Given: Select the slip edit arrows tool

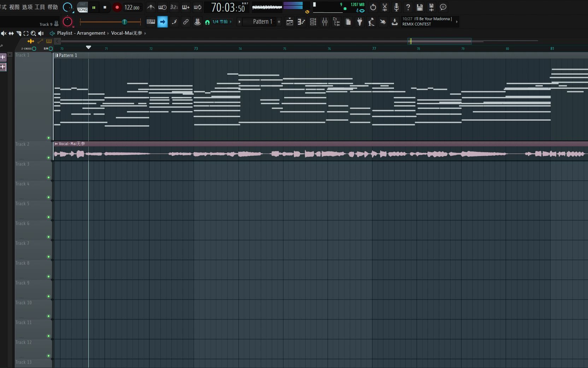Looking at the screenshot, I should (11, 33).
